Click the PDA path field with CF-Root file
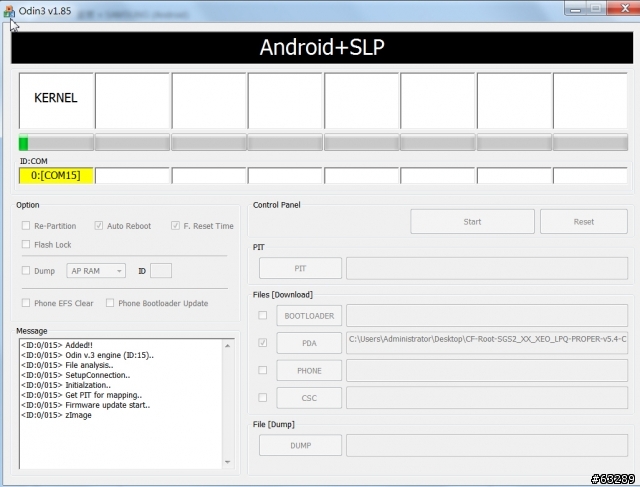Viewport: 640px width, 487px height. 487,343
